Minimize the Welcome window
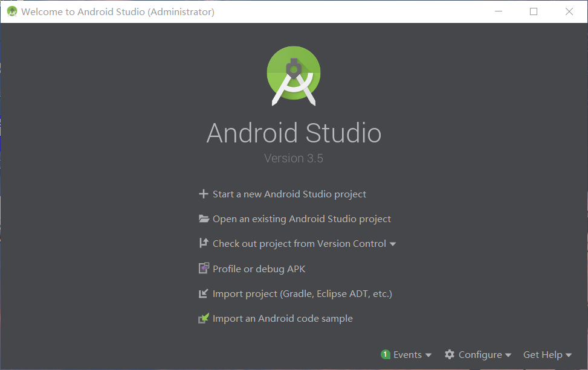 (499, 11)
